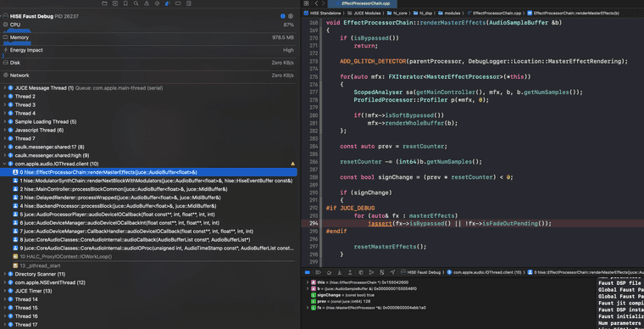Open the Debug View Hierarchy icon
644x329 pixels.
pyautogui.click(x=361, y=272)
